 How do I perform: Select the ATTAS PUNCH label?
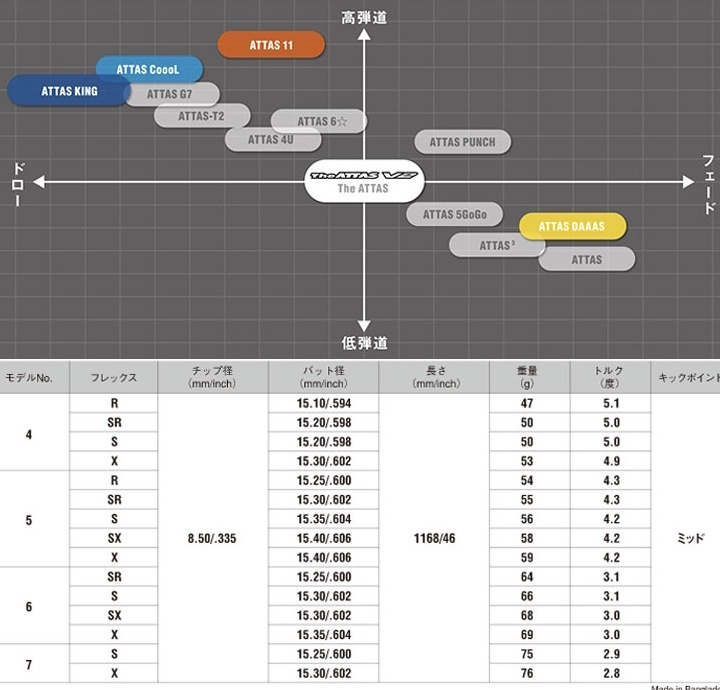(462, 142)
